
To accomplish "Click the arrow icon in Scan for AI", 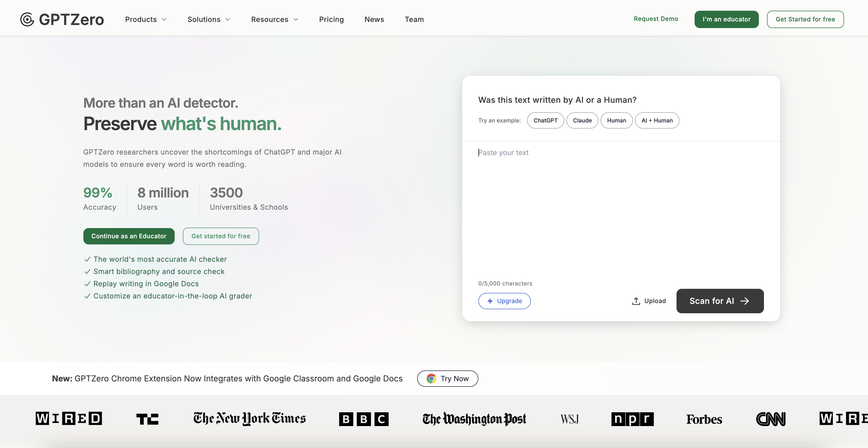I will (x=745, y=301).
